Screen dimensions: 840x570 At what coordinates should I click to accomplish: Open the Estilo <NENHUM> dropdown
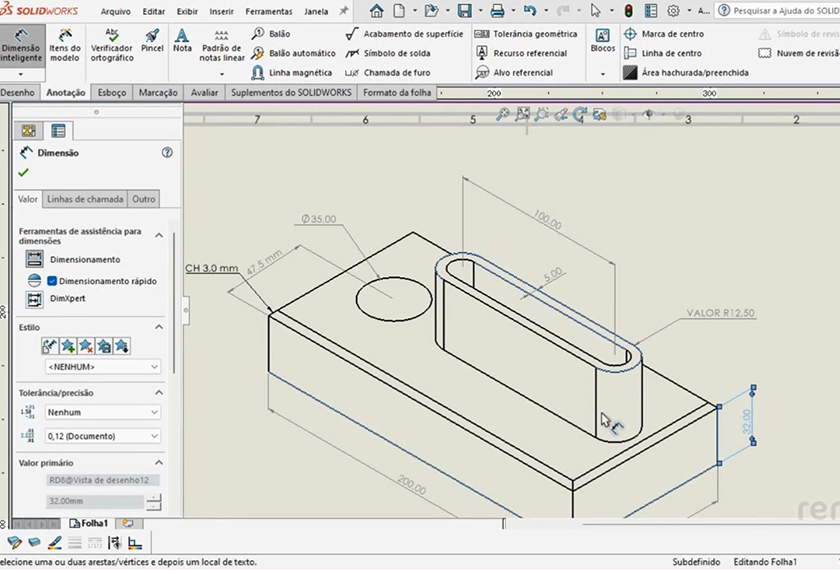click(x=102, y=367)
